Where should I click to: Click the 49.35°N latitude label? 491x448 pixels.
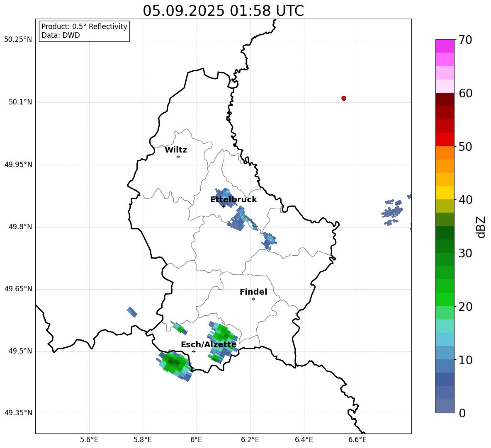[x=18, y=413]
